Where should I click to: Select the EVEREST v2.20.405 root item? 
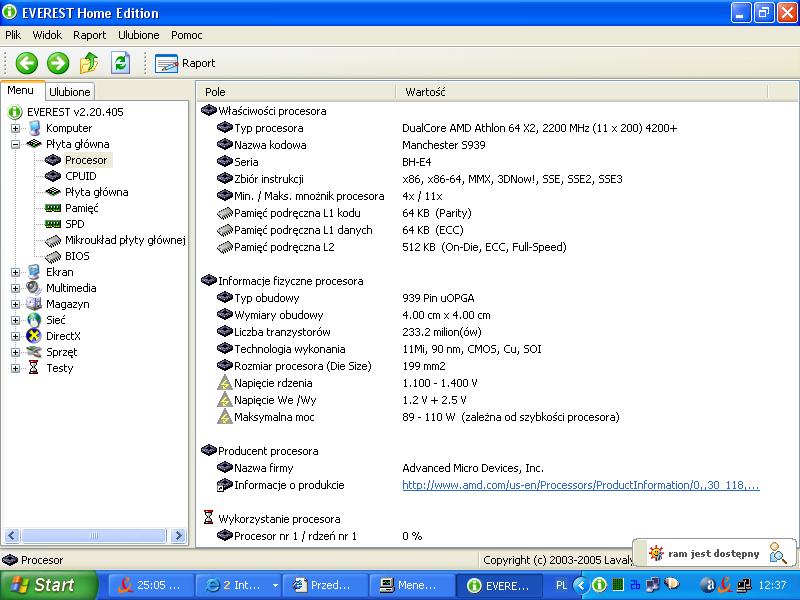coord(75,112)
